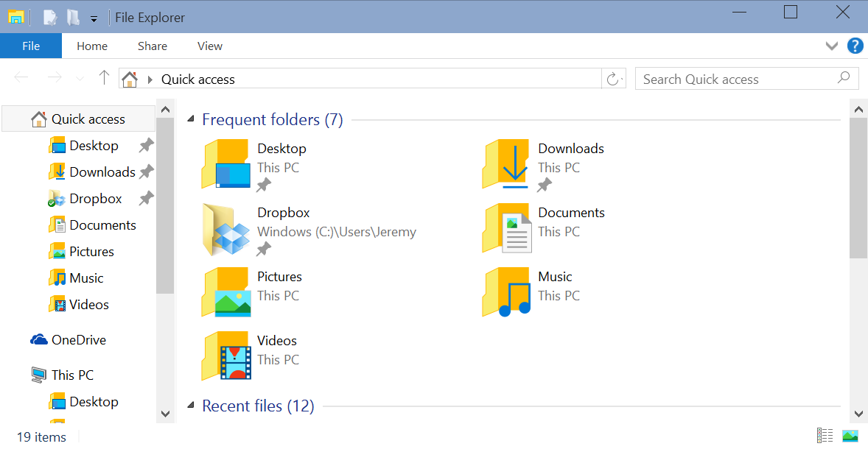
Task: Open the recent locations dropdown arrow
Action: [80, 79]
